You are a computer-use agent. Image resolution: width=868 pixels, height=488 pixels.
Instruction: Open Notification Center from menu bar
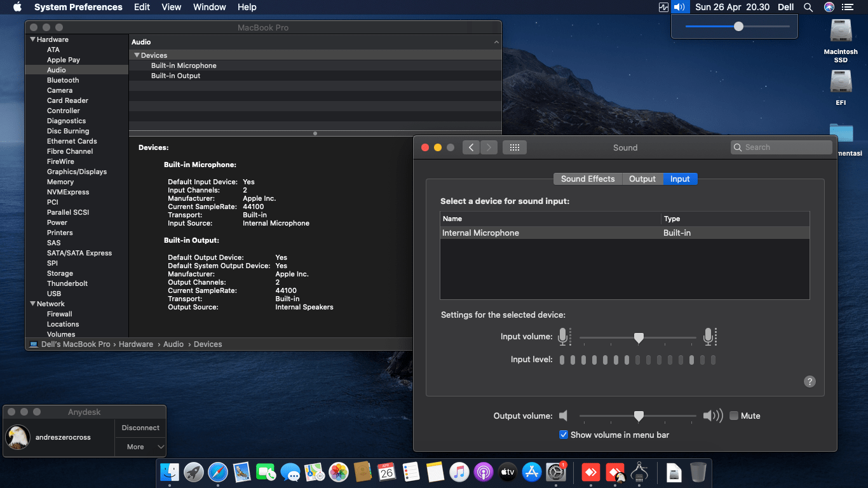848,7
